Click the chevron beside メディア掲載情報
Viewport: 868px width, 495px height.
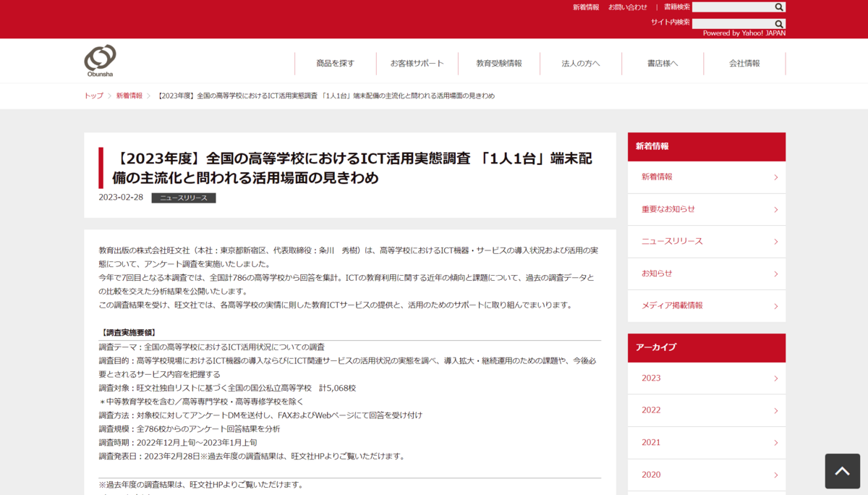point(776,306)
